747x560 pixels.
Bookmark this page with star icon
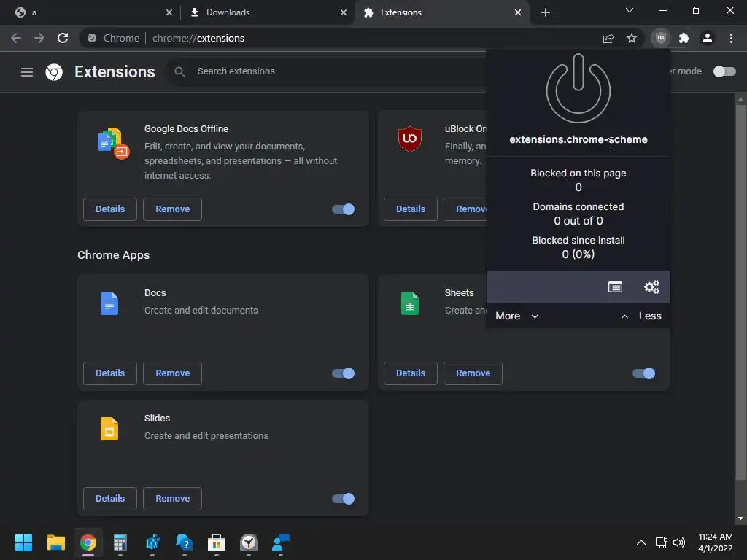pos(632,38)
